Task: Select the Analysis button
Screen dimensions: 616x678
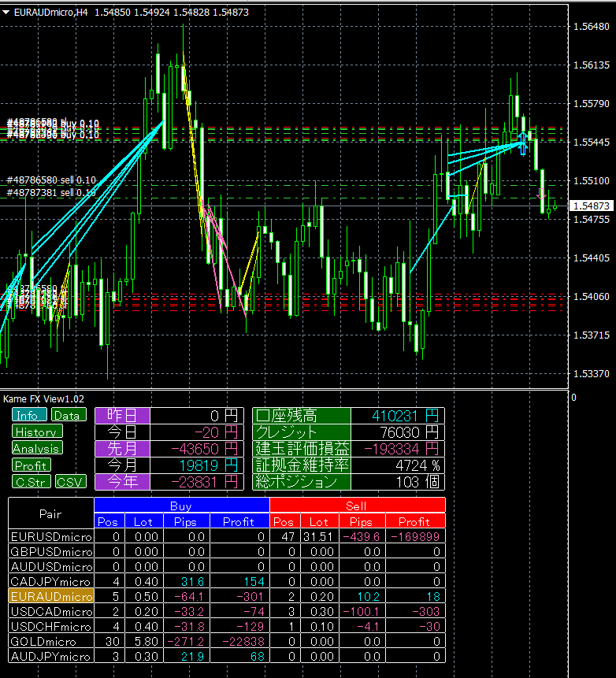Action: click(37, 448)
